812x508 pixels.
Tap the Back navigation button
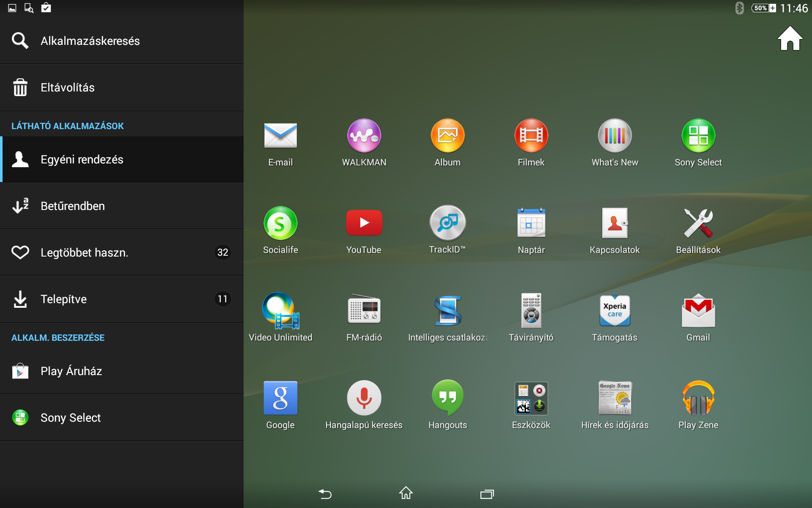click(x=325, y=494)
